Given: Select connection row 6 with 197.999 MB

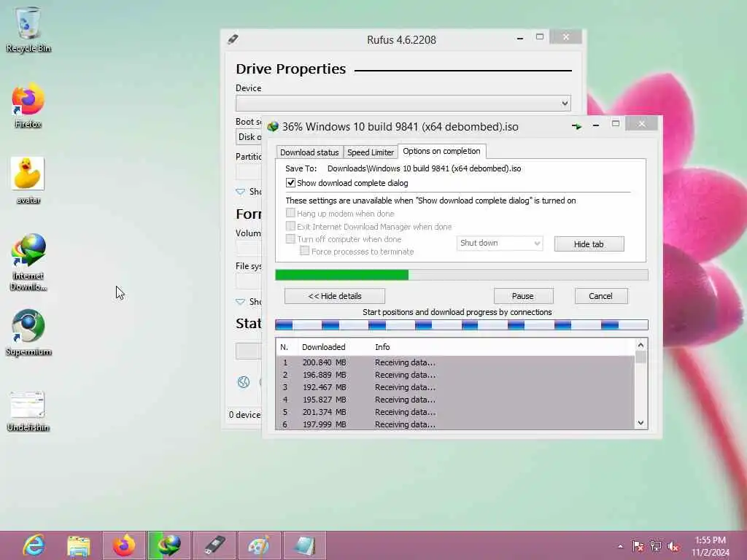Looking at the screenshot, I should pyautogui.click(x=455, y=424).
